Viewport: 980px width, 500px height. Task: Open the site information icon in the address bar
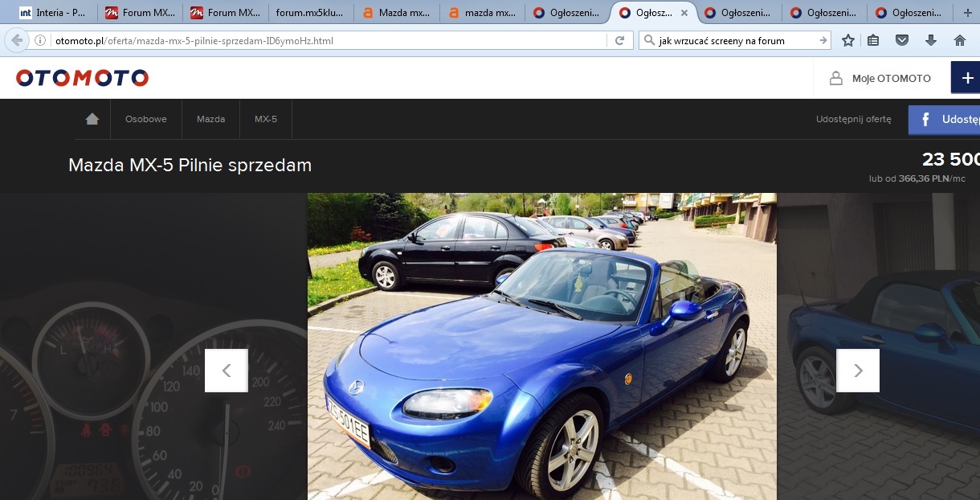pyautogui.click(x=40, y=40)
